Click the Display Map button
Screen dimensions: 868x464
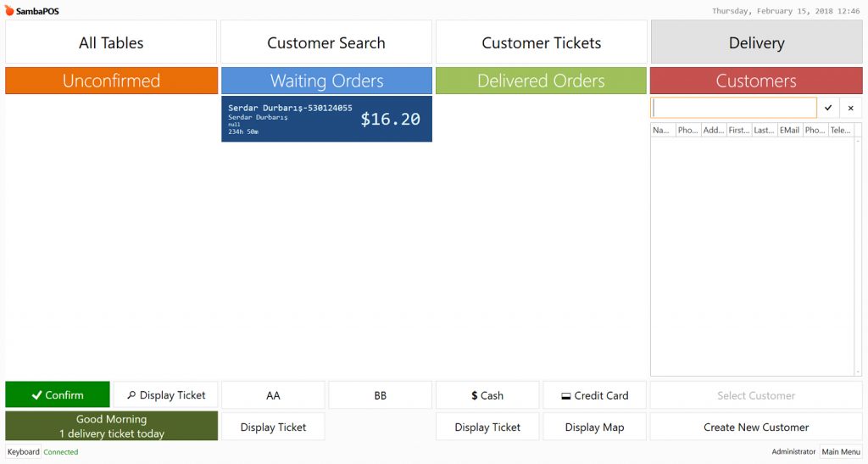click(594, 428)
